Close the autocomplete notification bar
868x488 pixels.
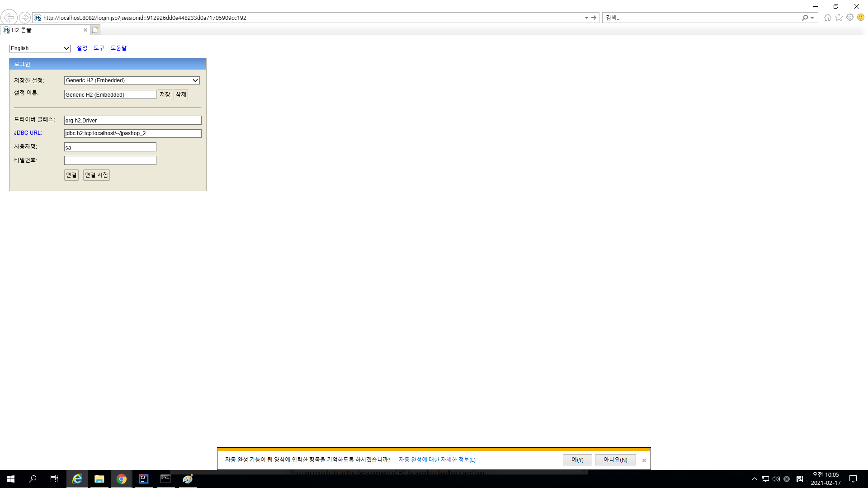[644, 460]
